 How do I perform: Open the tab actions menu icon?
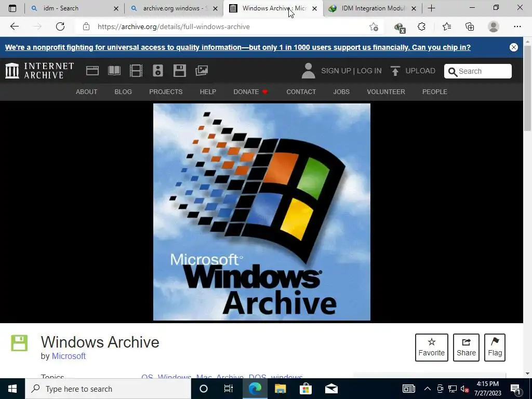coord(12,8)
